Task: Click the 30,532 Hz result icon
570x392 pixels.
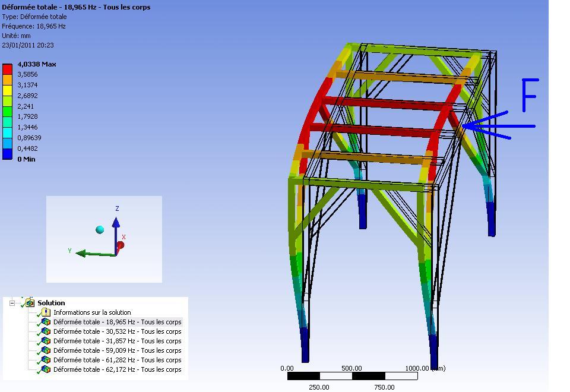Action: point(46,331)
